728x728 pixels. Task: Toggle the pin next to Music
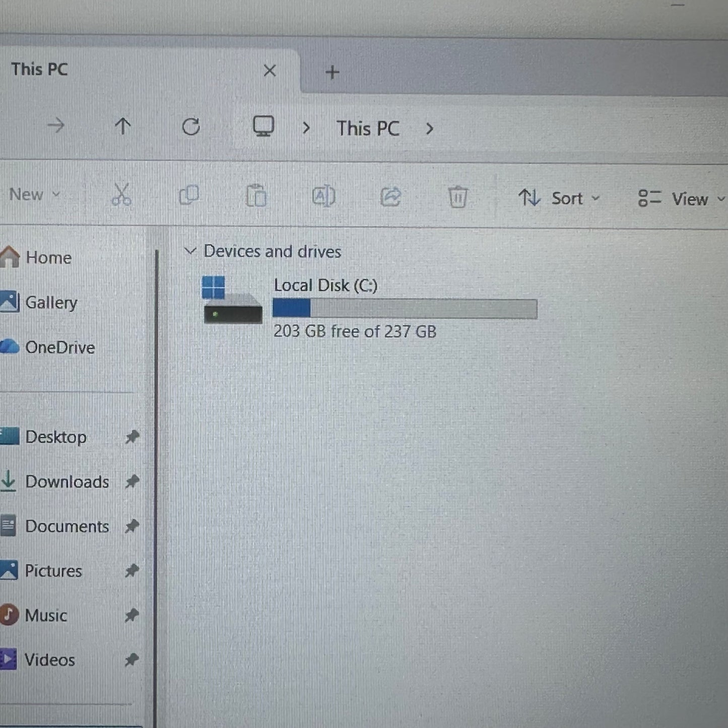[131, 615]
